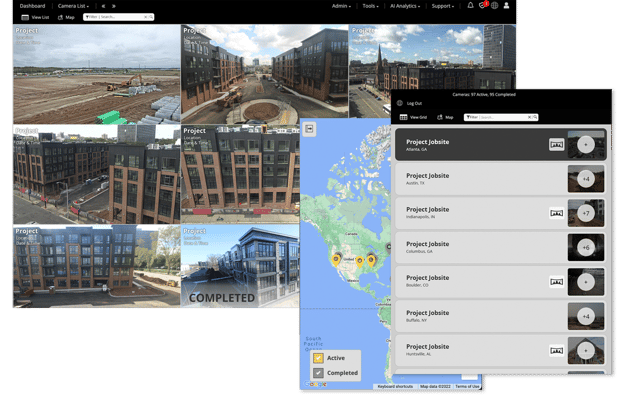Select the Project Jobsite row for Buffalo, NY

pos(501,316)
